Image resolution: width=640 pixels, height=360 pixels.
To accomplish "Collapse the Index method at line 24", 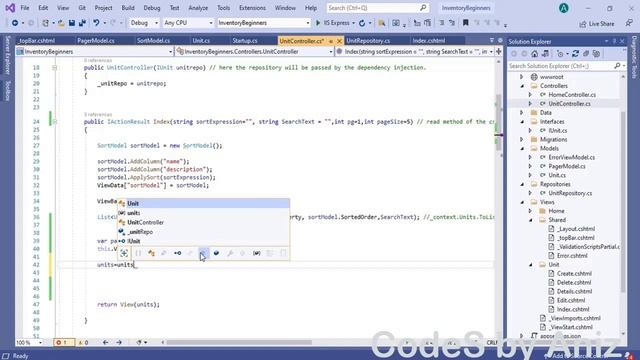I will [54, 122].
